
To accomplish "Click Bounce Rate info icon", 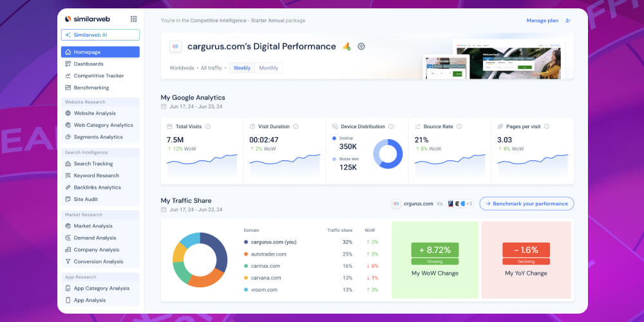I will tap(459, 126).
